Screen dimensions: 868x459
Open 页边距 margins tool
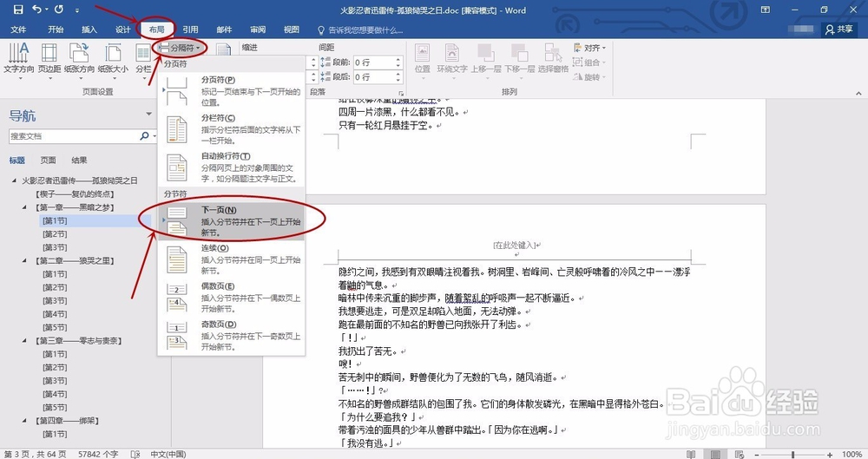(x=49, y=61)
